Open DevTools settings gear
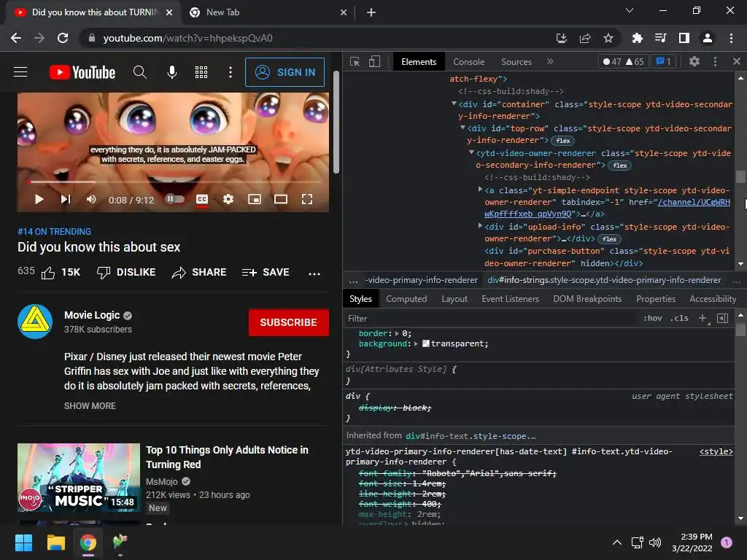Image resolution: width=747 pixels, height=560 pixels. tap(694, 61)
